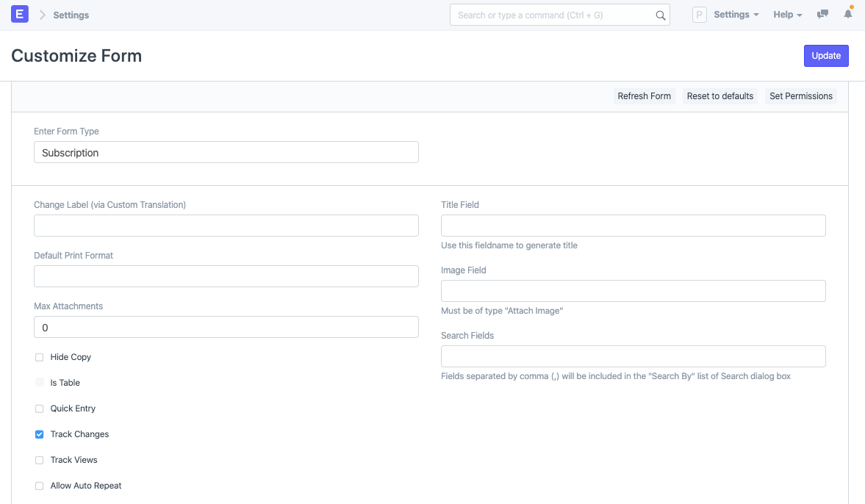Enable the Track Views checkbox
865x504 pixels.
[x=40, y=460]
